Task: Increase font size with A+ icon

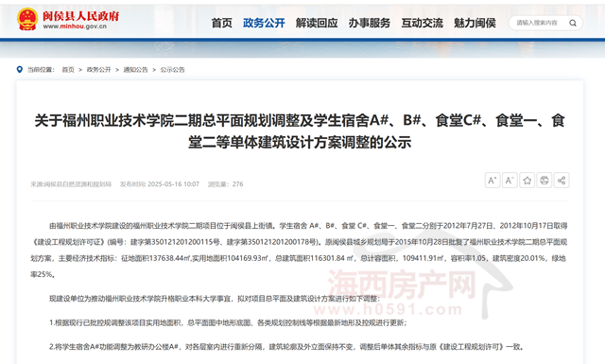Action: click(x=493, y=181)
